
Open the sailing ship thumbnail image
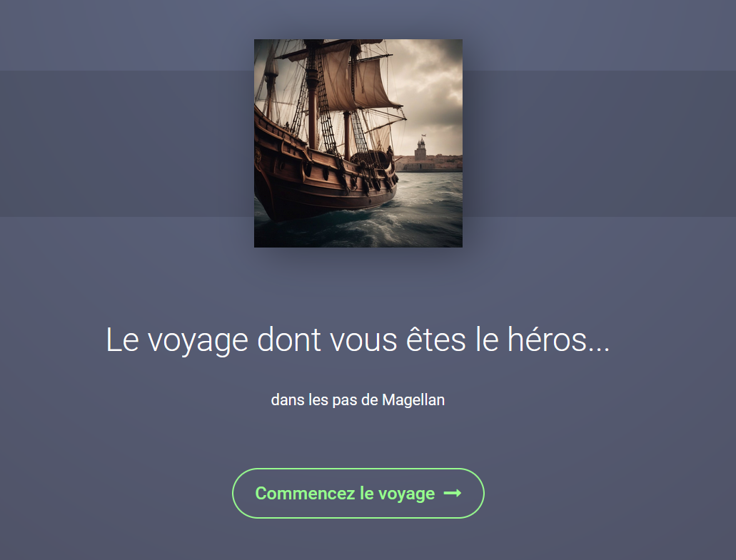(358, 143)
